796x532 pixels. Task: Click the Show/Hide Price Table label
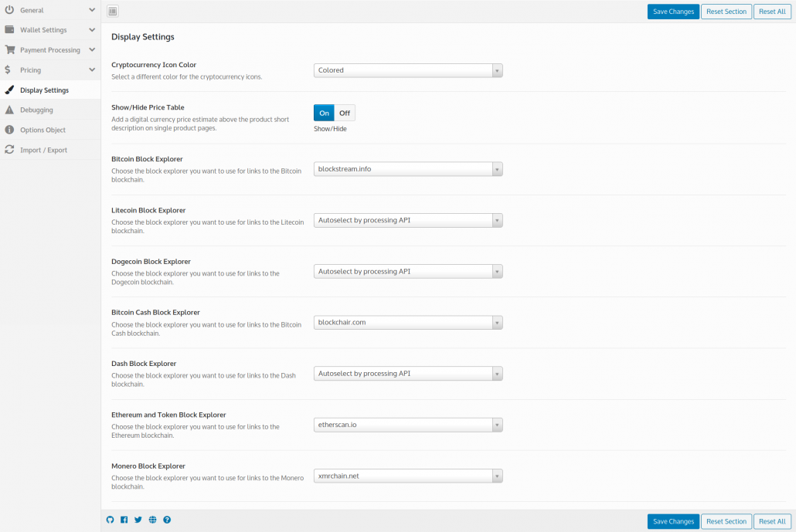point(148,107)
